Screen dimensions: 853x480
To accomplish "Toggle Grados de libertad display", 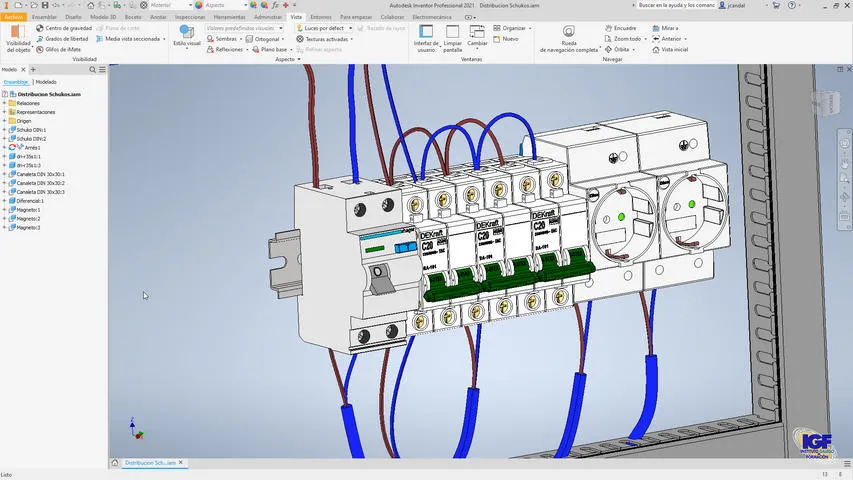I will pos(63,39).
